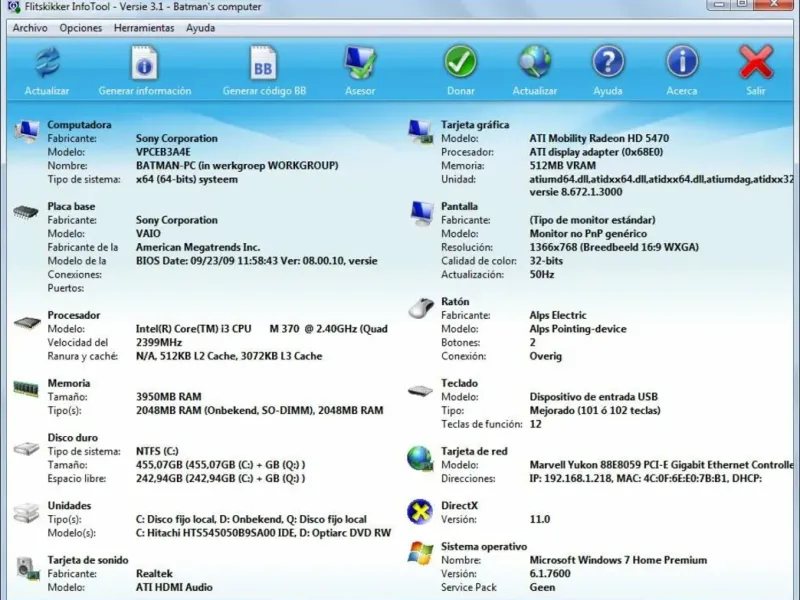Select the Teclado keyboard icon

[420, 391]
